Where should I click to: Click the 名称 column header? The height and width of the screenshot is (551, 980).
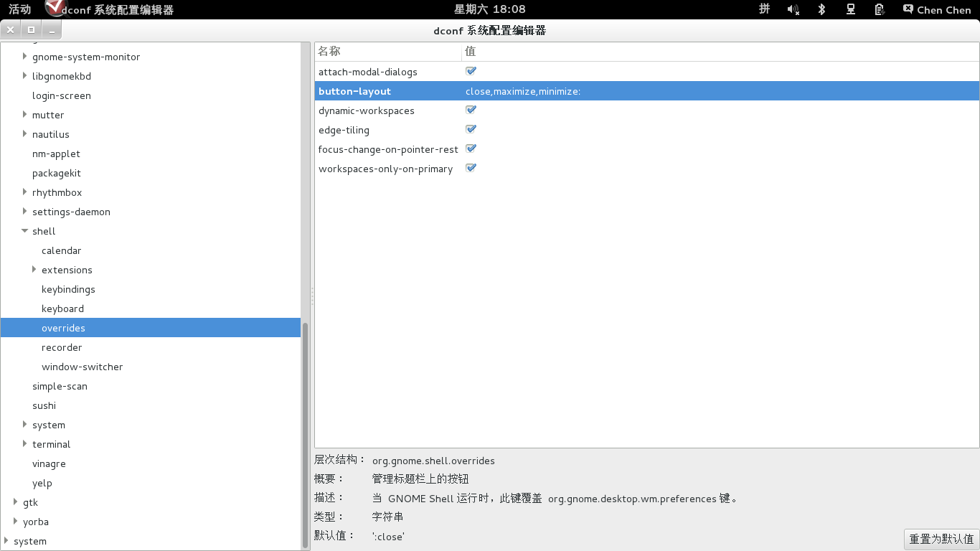coord(388,52)
